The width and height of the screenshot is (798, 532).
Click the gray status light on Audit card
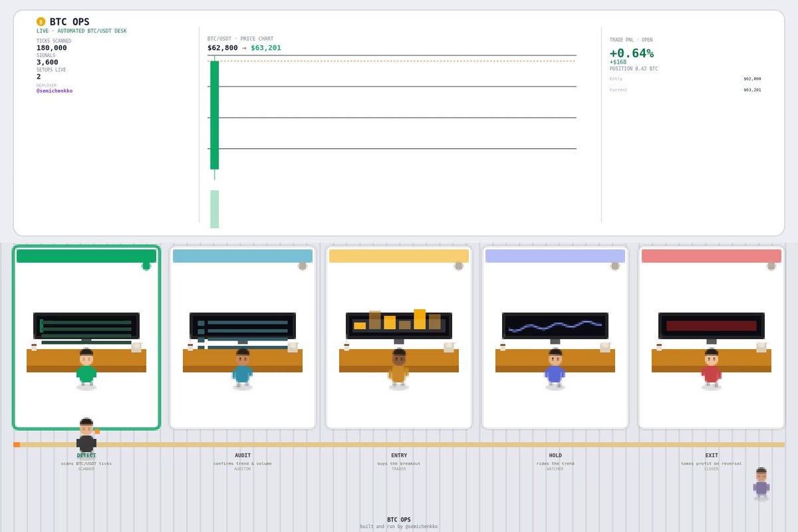click(303, 266)
